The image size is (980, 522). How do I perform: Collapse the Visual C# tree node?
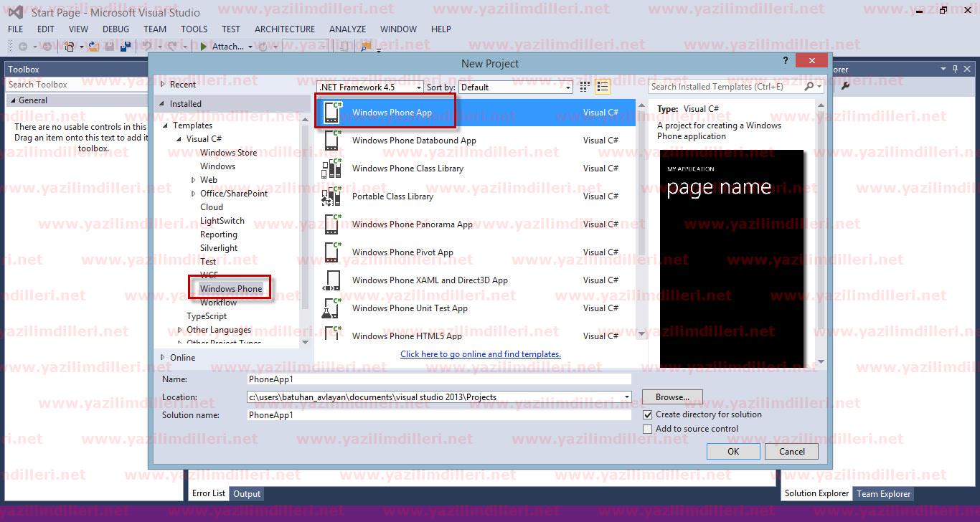(x=179, y=139)
